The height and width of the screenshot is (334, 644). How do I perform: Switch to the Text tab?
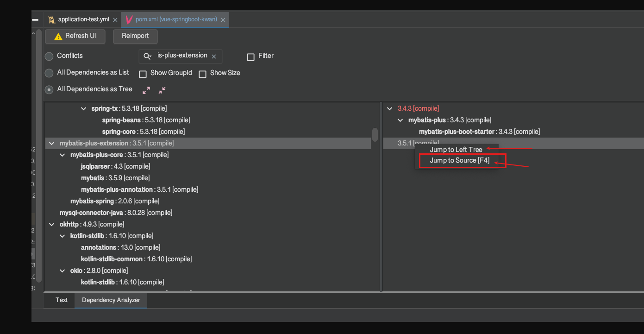click(x=62, y=300)
